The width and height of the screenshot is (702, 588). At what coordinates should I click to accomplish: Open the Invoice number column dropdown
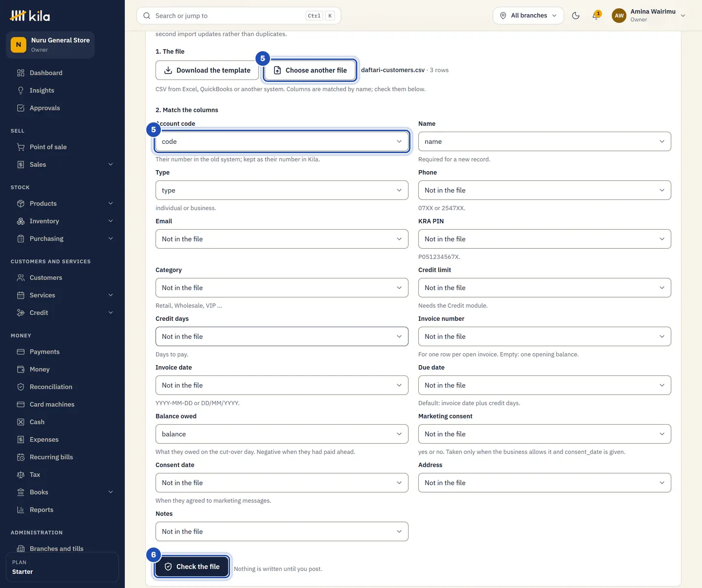[x=545, y=336]
